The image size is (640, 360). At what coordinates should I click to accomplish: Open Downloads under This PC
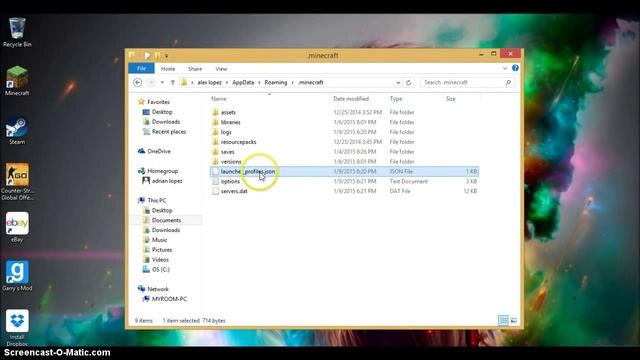pyautogui.click(x=166, y=230)
